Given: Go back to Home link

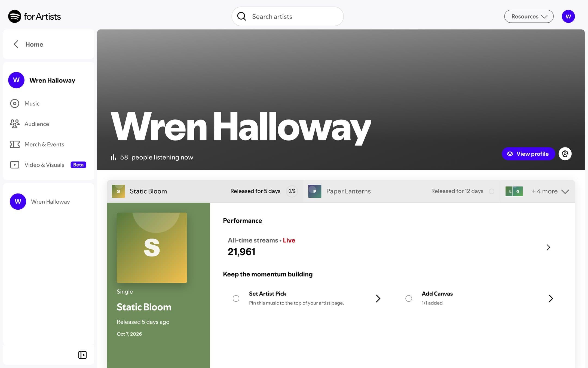Looking at the screenshot, I should (34, 44).
